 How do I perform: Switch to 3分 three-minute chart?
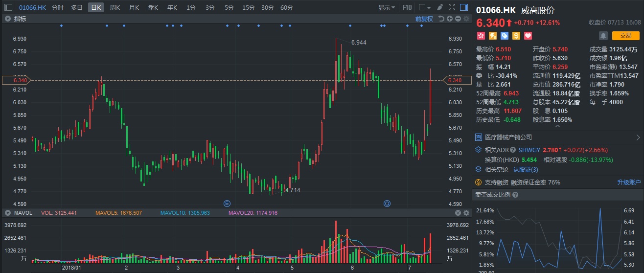coord(210,7)
